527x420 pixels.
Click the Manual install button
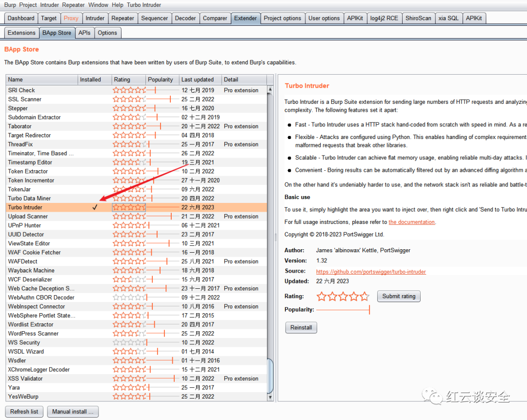(x=73, y=412)
